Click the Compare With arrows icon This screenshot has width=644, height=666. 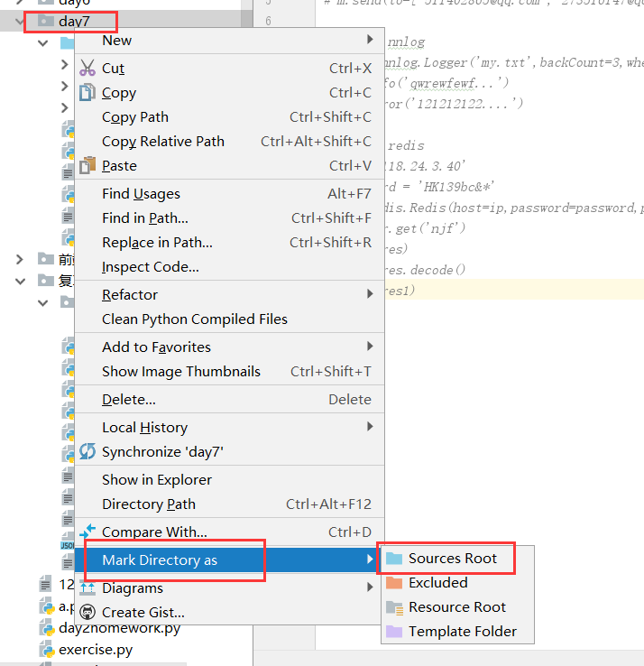point(87,532)
